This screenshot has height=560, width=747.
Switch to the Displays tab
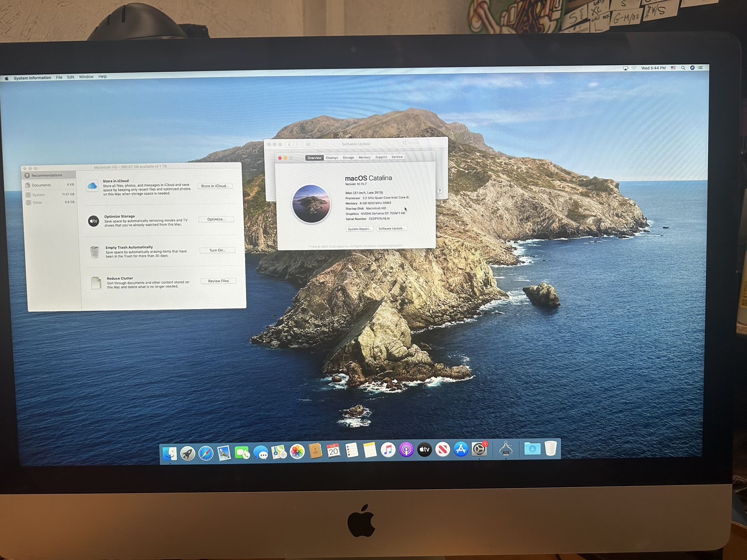click(332, 157)
